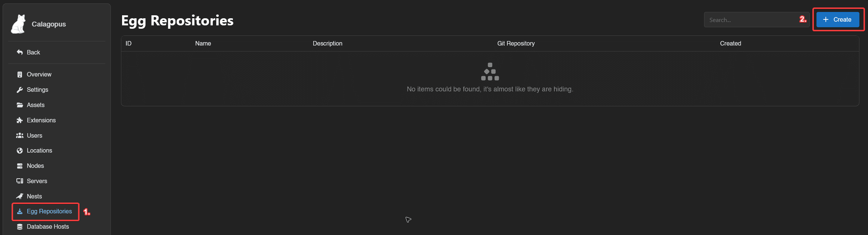Click the Git Repository column header
The width and height of the screenshot is (868, 235).
click(x=516, y=43)
